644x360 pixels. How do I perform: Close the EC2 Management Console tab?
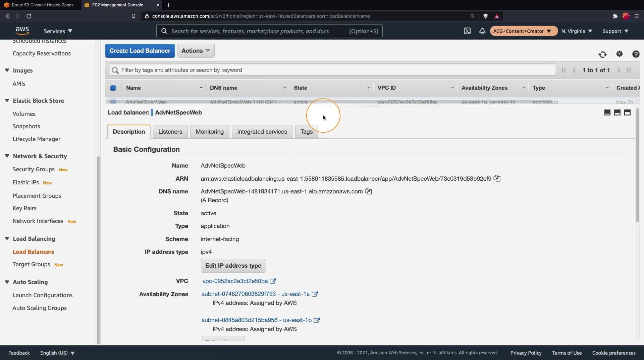click(158, 5)
